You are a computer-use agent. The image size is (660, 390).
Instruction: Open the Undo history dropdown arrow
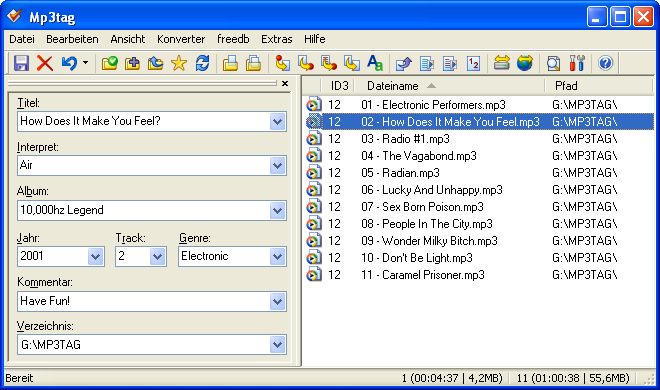coord(85,63)
